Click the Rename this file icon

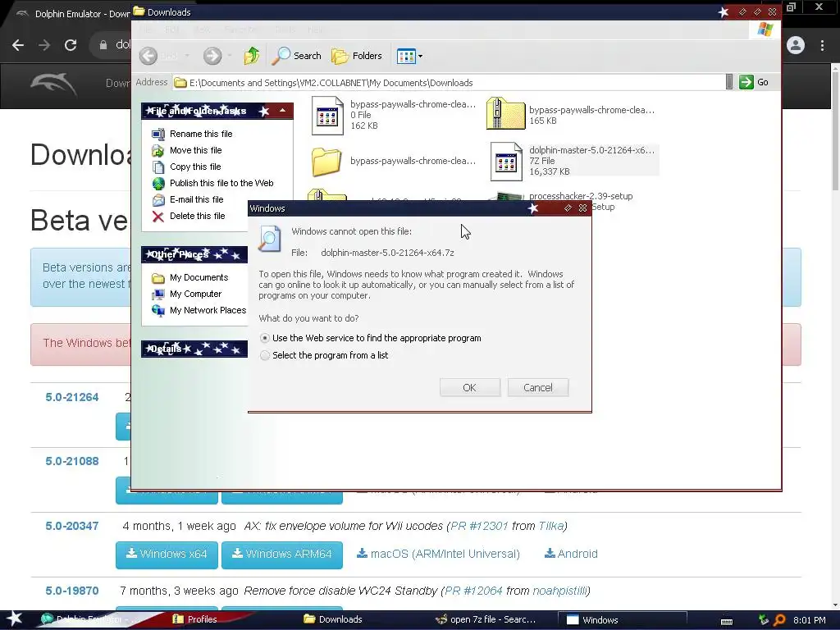(x=158, y=134)
